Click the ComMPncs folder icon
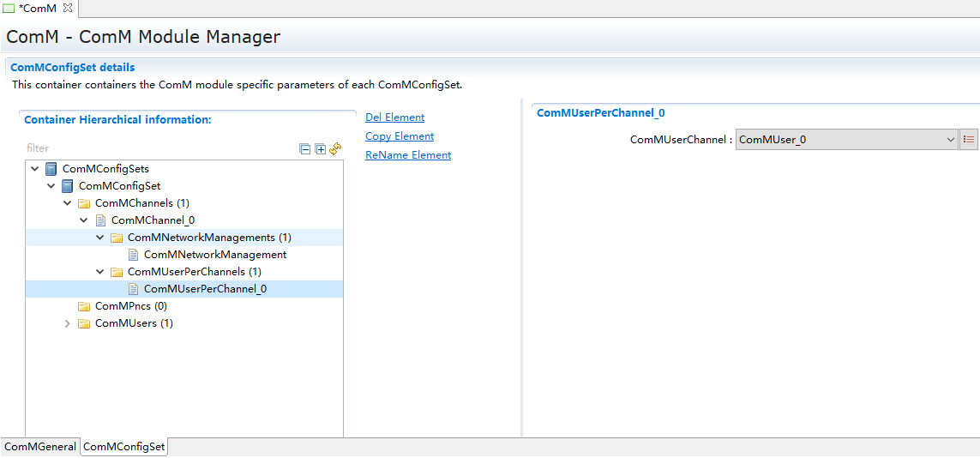980x458 pixels. (x=84, y=306)
